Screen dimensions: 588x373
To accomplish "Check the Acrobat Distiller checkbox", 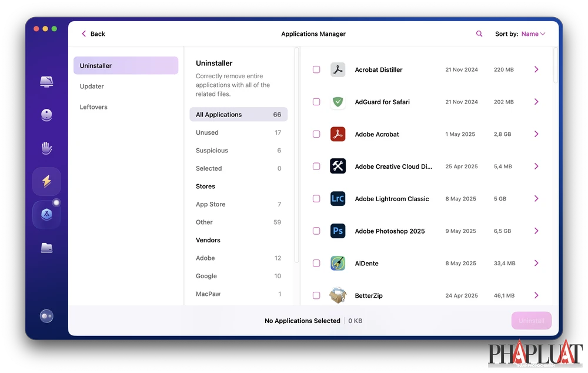I will (316, 69).
